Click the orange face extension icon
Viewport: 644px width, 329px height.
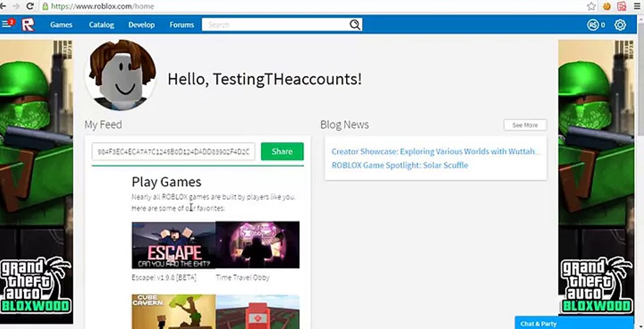click(607, 6)
